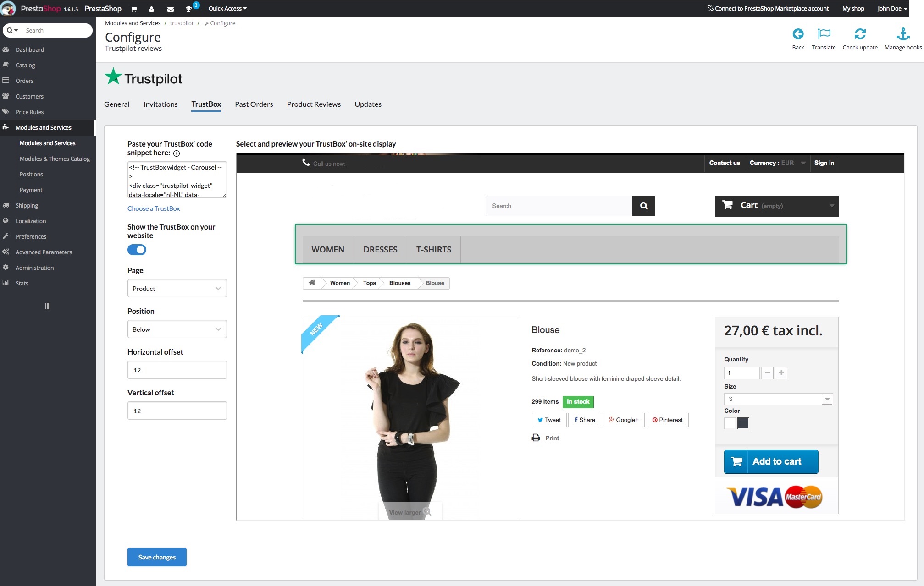Click the View larger zoom icon
The height and width of the screenshot is (586, 924).
coord(427,512)
